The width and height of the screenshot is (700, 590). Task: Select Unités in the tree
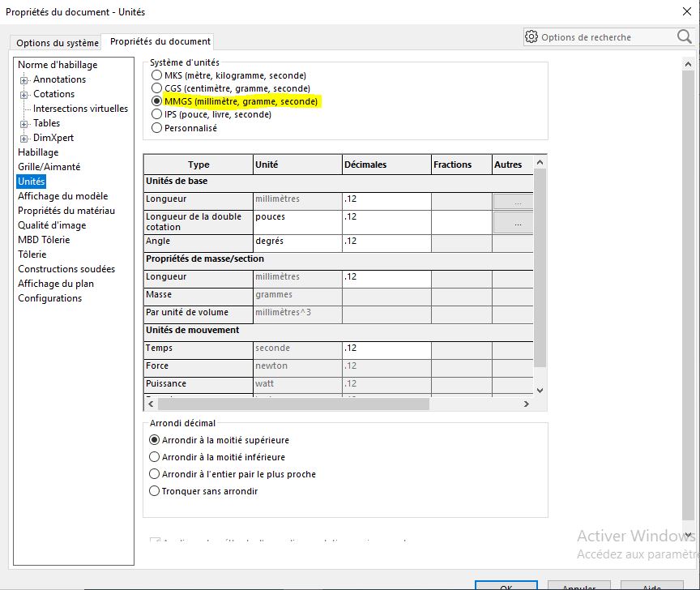tap(32, 182)
